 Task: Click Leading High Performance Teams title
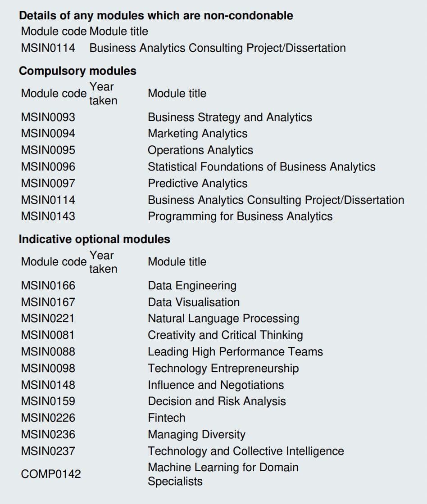(x=235, y=352)
